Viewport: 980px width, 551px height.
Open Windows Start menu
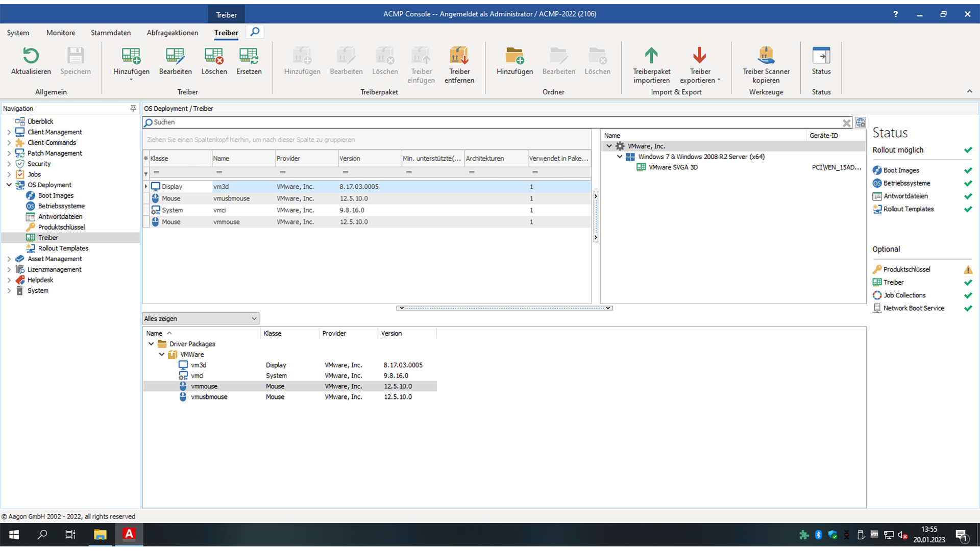[x=14, y=534]
